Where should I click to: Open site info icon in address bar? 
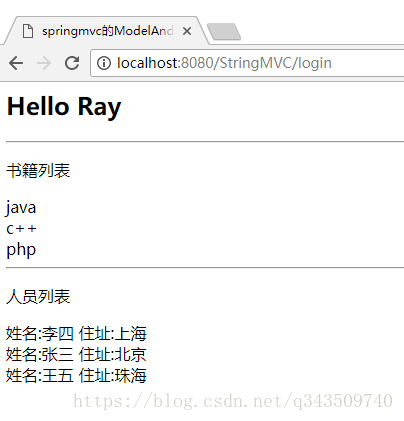(104, 63)
